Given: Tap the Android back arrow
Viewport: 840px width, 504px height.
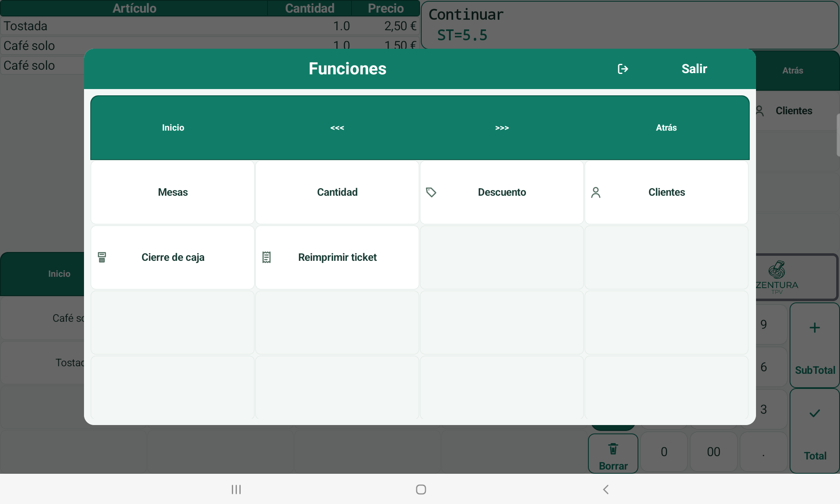Looking at the screenshot, I should coord(606,489).
